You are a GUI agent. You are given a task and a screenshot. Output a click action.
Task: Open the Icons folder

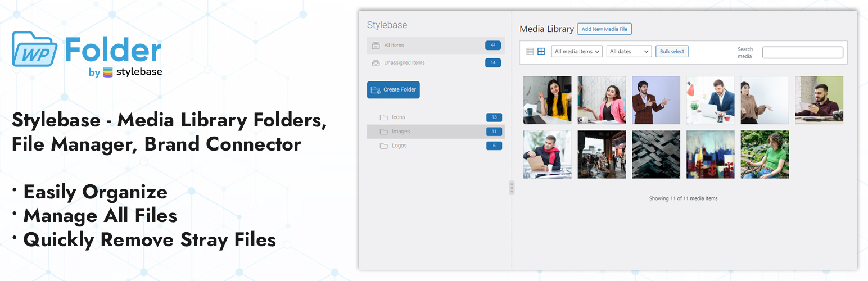click(436, 117)
